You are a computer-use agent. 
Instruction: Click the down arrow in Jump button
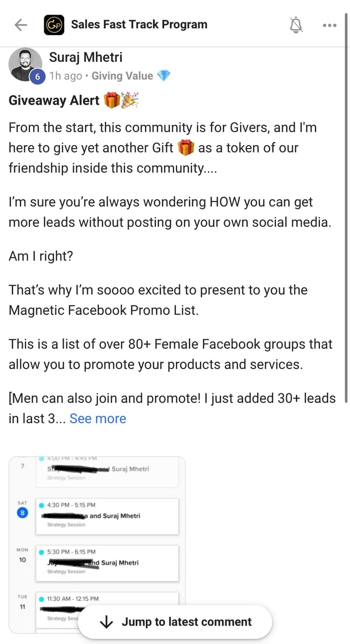pos(106,622)
